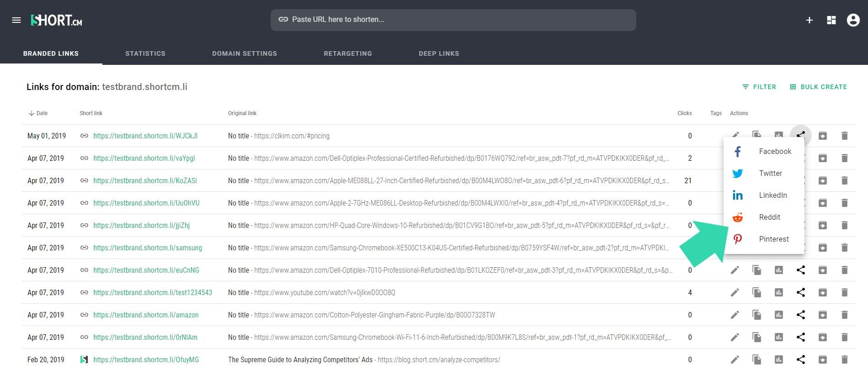
Task: View statistics for the euCnNG link
Action: pyautogui.click(x=779, y=270)
